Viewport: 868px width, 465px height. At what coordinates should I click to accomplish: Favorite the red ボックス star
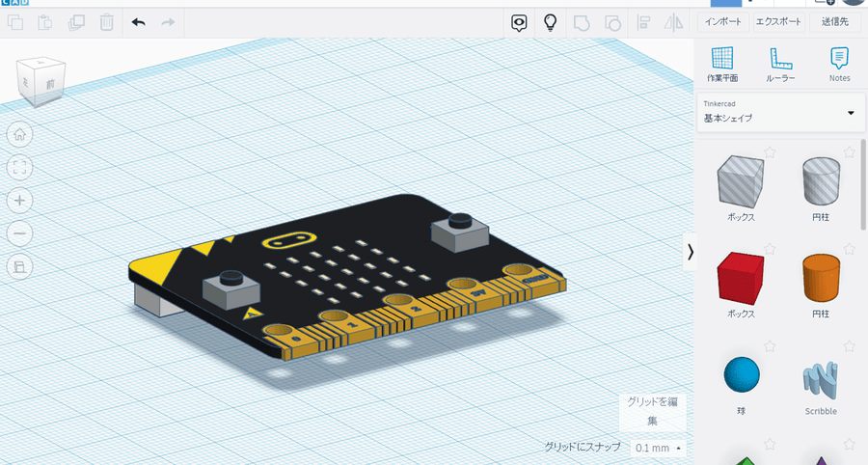pos(770,249)
